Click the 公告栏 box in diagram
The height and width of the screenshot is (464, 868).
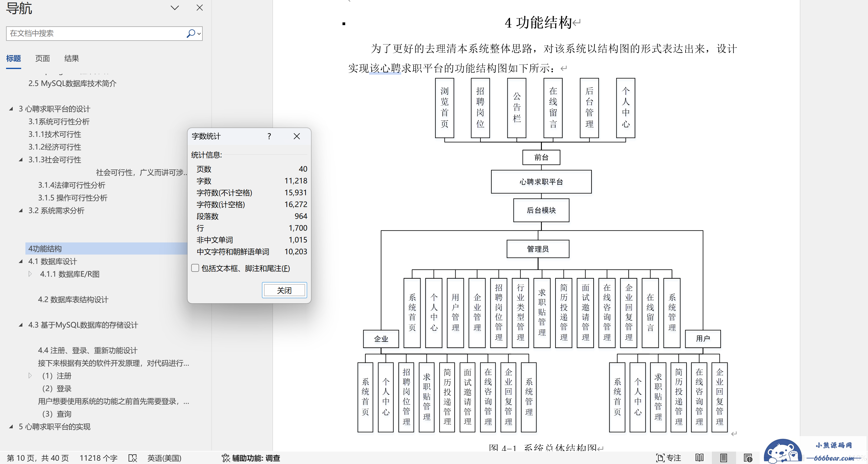pyautogui.click(x=516, y=108)
